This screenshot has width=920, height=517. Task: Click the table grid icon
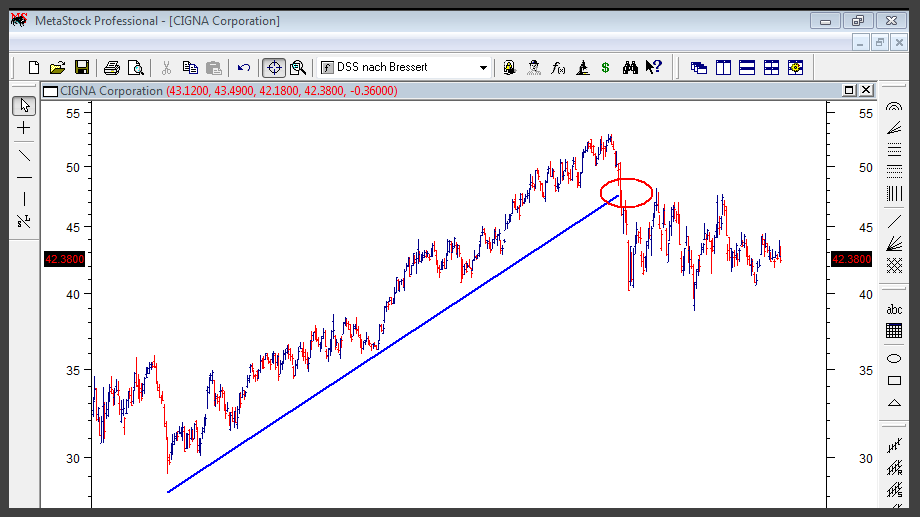894,331
